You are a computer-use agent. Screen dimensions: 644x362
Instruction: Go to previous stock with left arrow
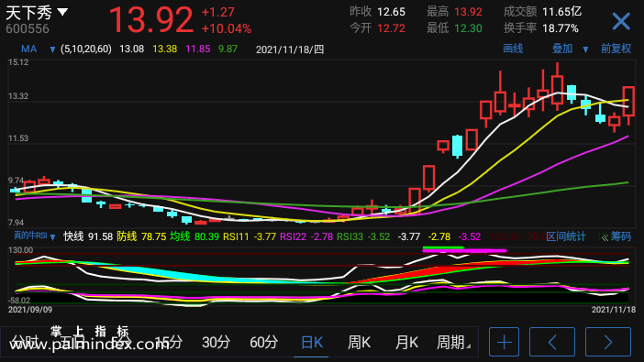coord(552,342)
